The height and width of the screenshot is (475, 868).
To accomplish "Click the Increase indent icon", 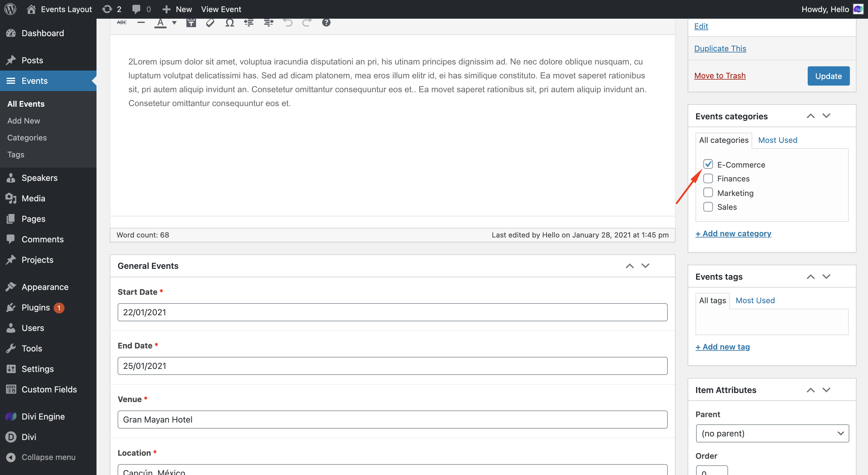I will click(268, 23).
